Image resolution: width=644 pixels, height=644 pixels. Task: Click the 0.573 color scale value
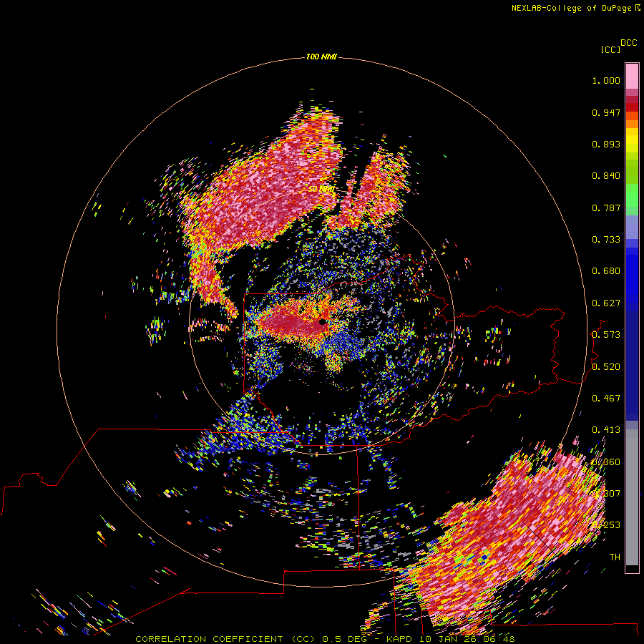click(606, 335)
